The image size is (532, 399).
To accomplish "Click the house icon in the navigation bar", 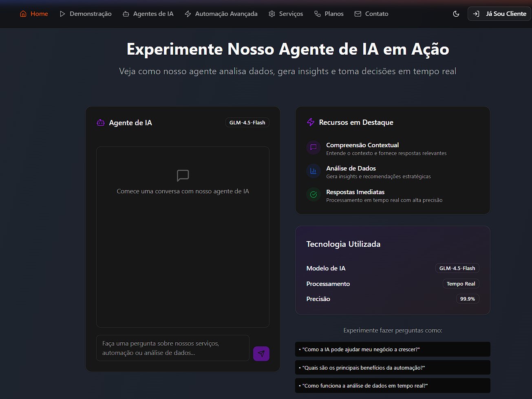I will pos(23,14).
